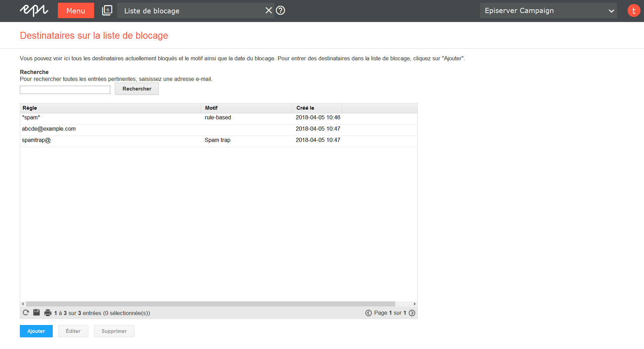Click the Episerver logo

pyautogui.click(x=34, y=10)
